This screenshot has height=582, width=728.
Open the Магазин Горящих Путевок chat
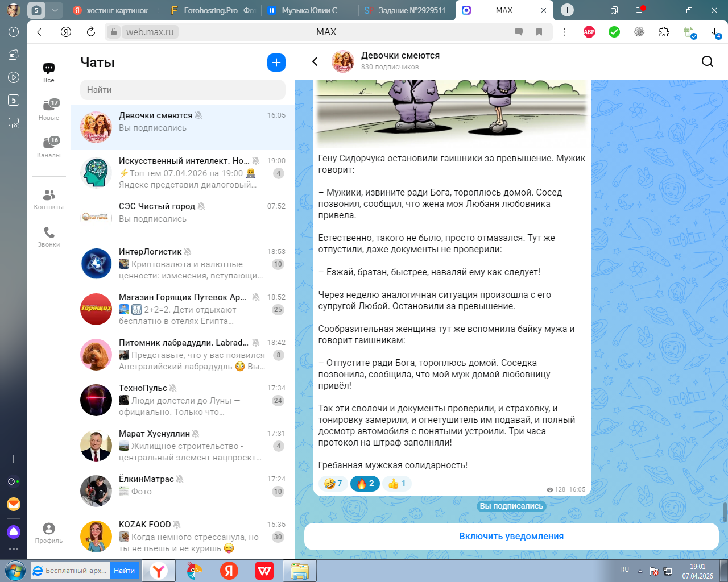pos(183,309)
